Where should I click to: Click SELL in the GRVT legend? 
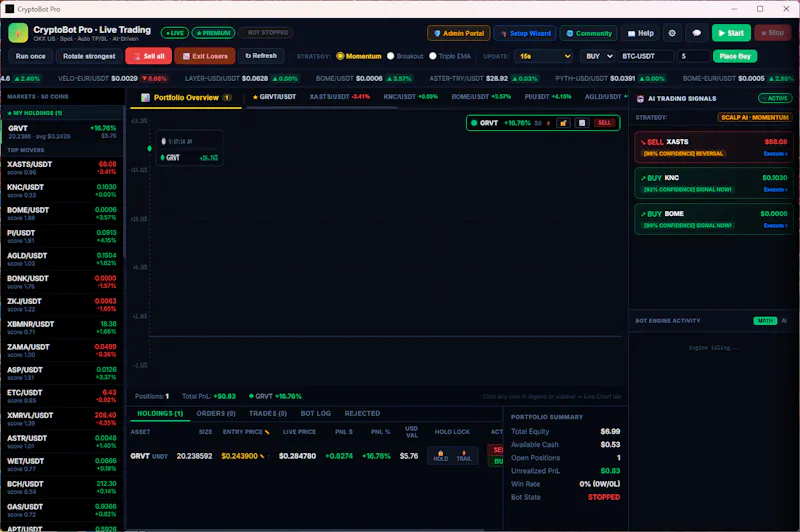click(x=604, y=123)
